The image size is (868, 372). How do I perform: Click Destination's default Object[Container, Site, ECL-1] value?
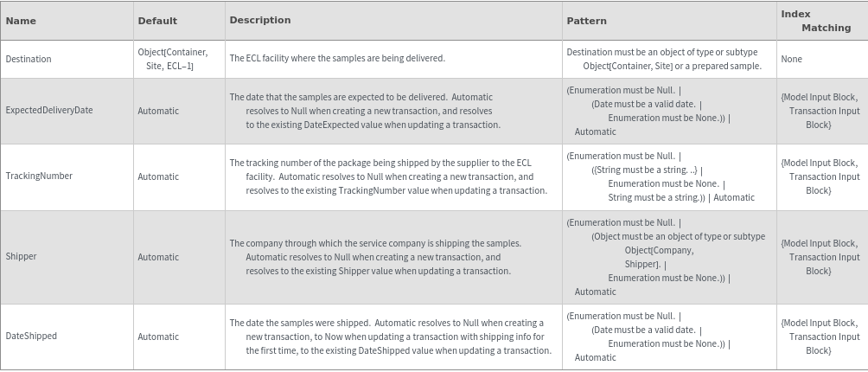(x=173, y=59)
